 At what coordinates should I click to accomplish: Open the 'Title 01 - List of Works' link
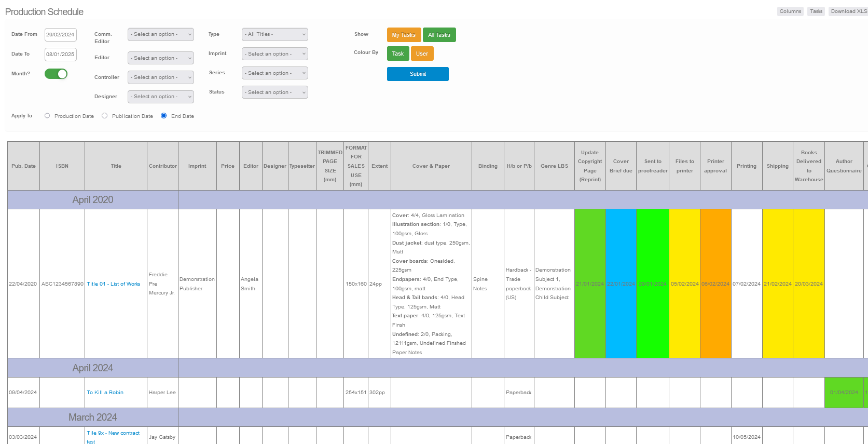click(113, 284)
